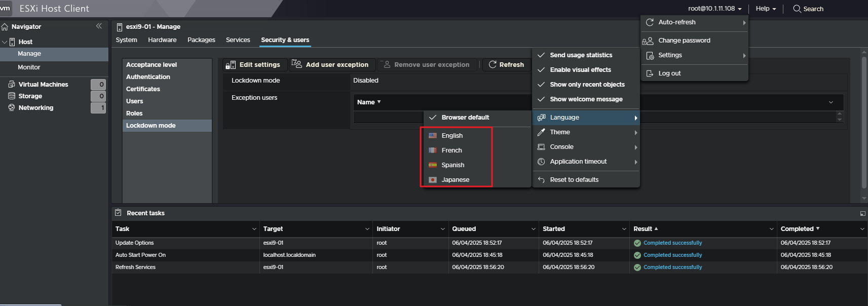Image resolution: width=868 pixels, height=306 pixels.
Task: Click the Log out icon
Action: click(650, 73)
